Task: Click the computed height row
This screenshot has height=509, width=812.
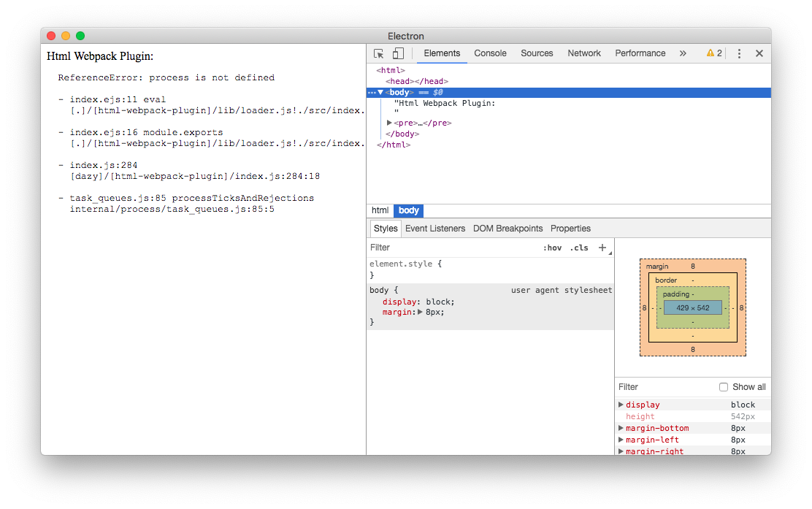Action: (x=693, y=416)
